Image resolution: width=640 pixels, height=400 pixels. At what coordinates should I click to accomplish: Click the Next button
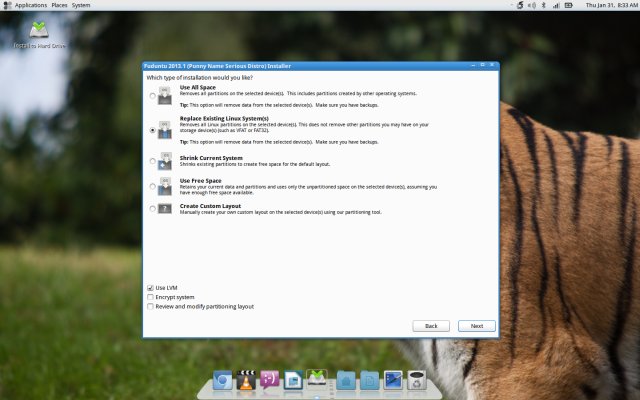(x=476, y=326)
